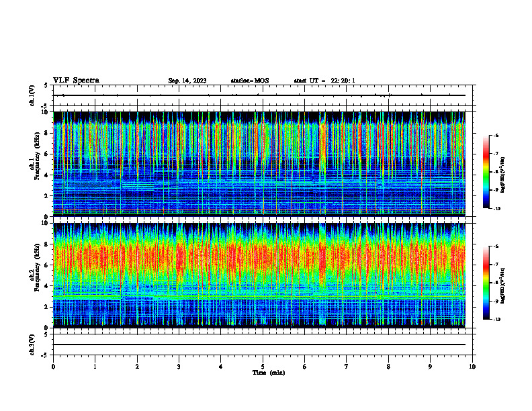The height and width of the screenshot is (411, 532).
Task: Click the ch.2 spectrogram panel
Action: [x=259, y=275]
